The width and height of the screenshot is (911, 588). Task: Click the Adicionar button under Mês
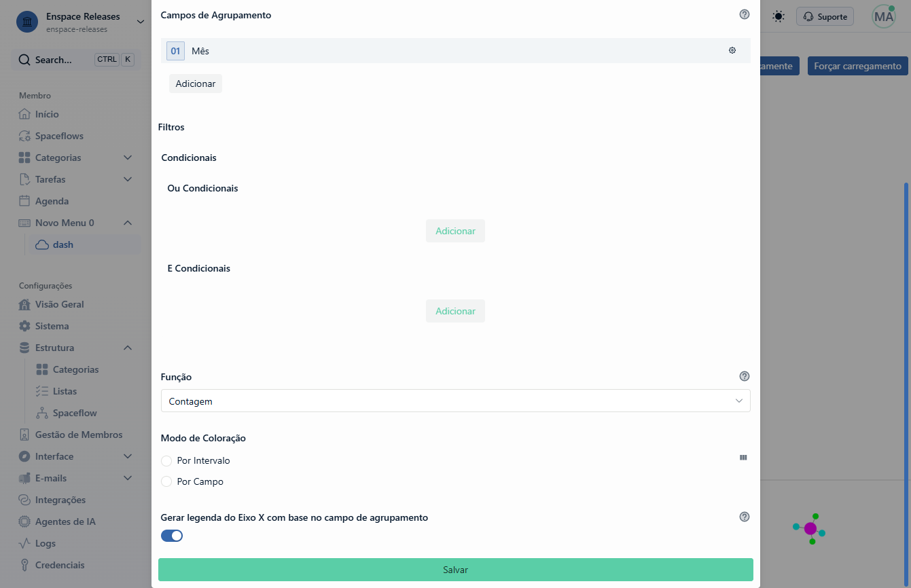[196, 84]
